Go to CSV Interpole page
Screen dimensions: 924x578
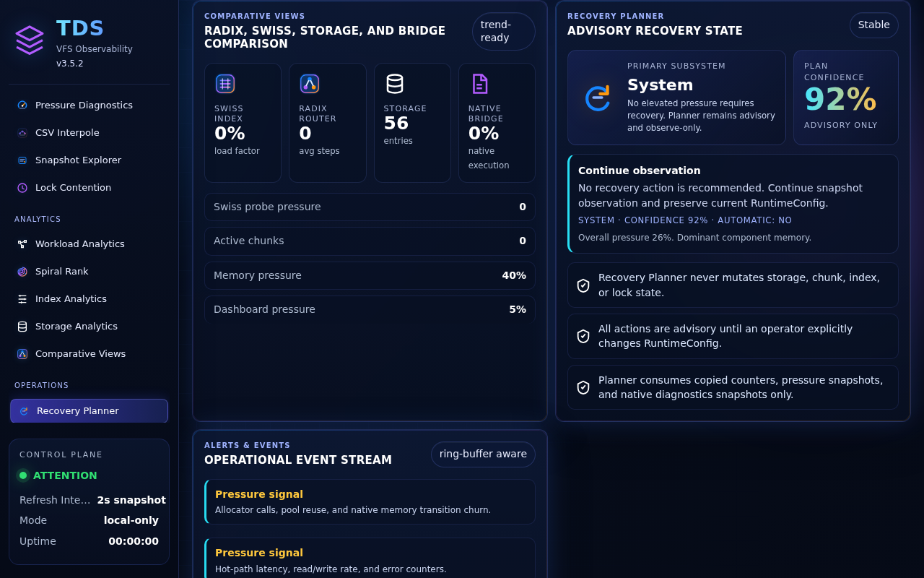tap(90, 133)
